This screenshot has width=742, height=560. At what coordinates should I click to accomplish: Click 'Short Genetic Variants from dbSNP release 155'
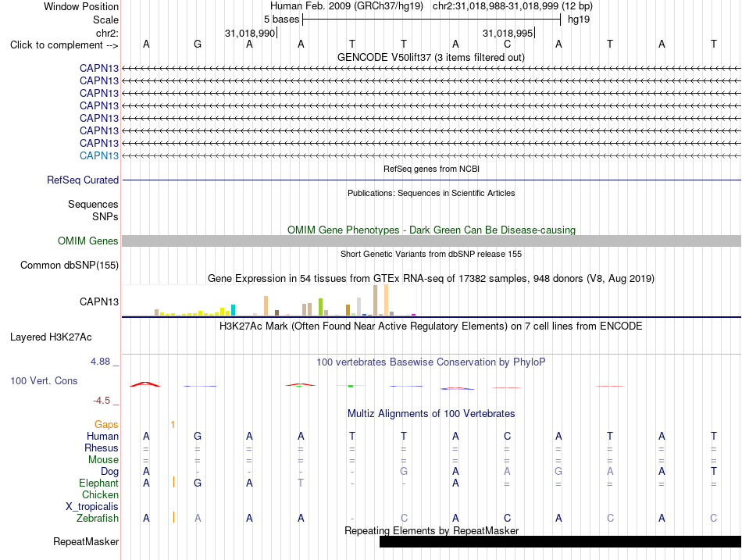tap(431, 254)
